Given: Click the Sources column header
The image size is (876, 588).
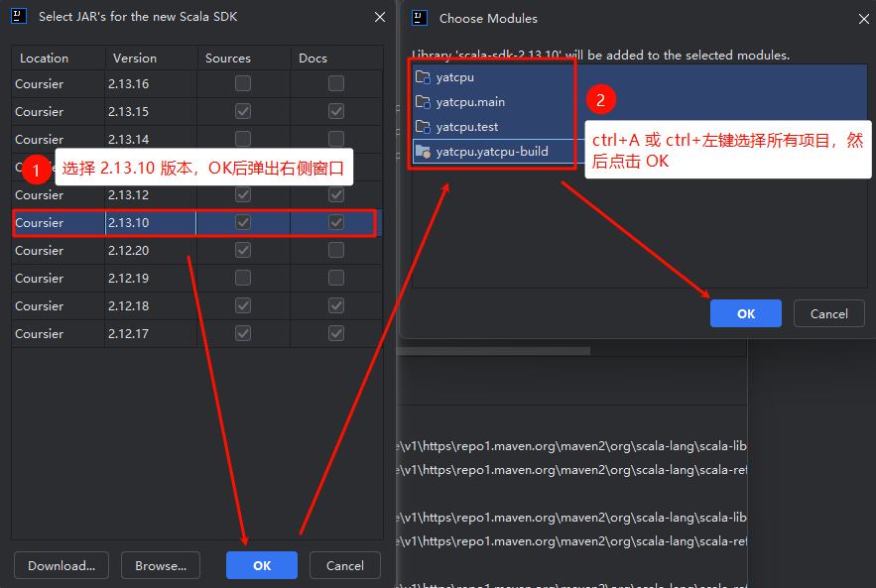Looking at the screenshot, I should pyautogui.click(x=228, y=59).
